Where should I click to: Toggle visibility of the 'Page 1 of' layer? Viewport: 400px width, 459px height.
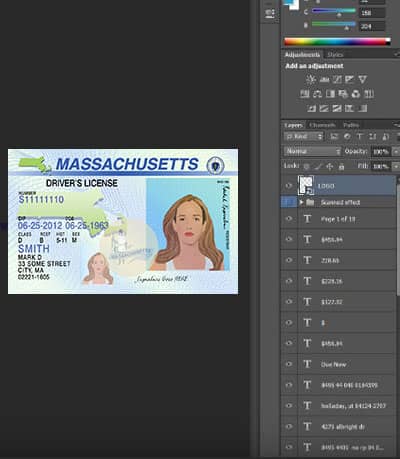coord(289,219)
